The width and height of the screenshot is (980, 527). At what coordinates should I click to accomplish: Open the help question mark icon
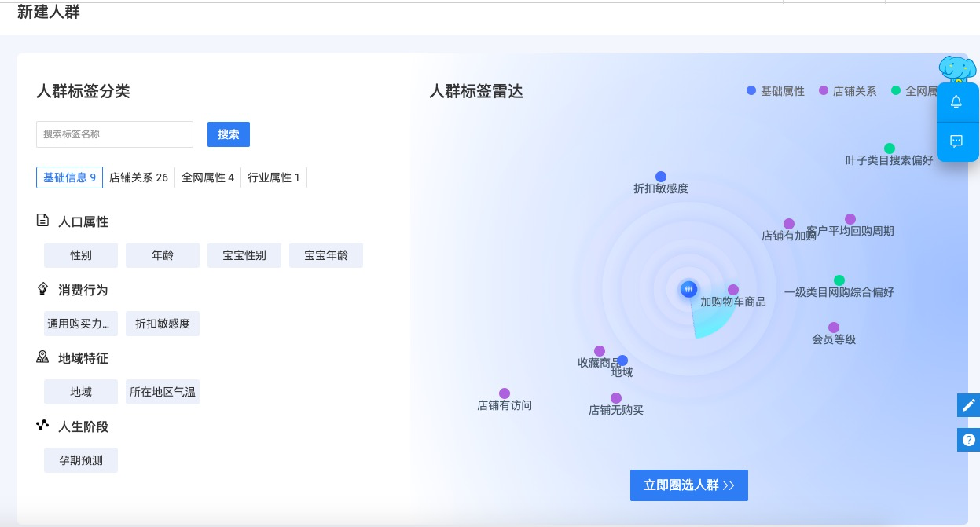click(968, 440)
